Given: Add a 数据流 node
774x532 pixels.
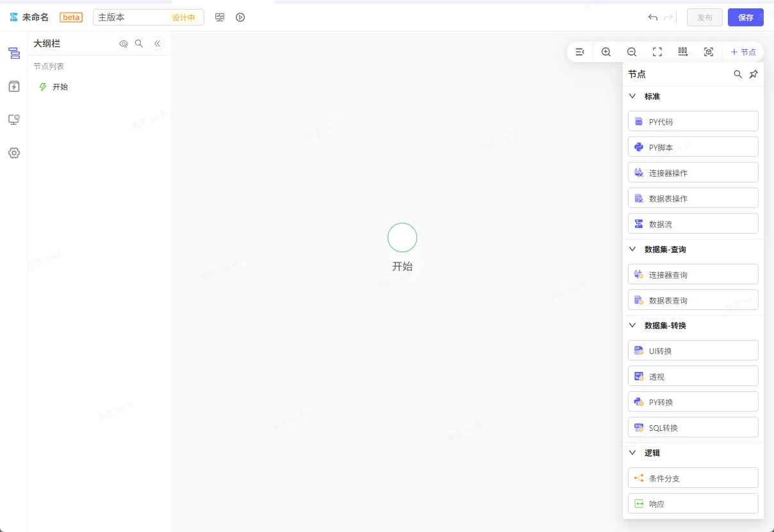Looking at the screenshot, I should (x=693, y=223).
